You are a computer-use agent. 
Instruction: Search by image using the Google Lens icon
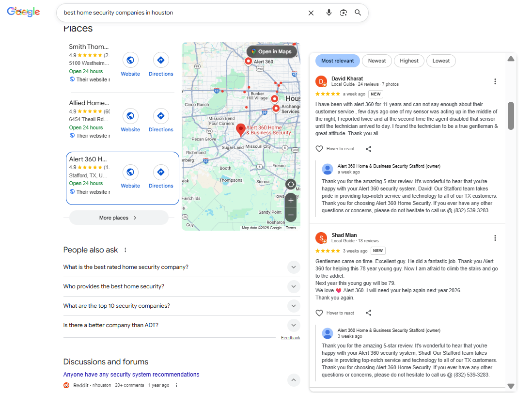click(x=344, y=13)
